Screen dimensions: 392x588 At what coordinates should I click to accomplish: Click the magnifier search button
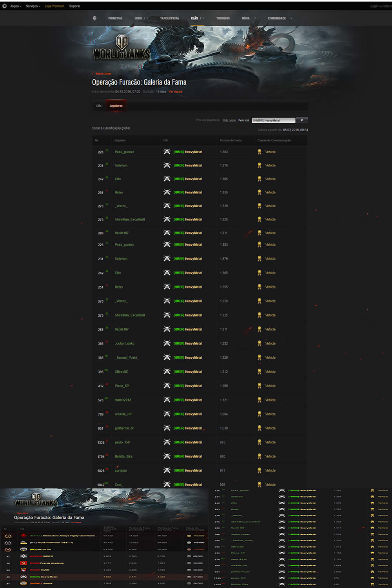coord(302,120)
